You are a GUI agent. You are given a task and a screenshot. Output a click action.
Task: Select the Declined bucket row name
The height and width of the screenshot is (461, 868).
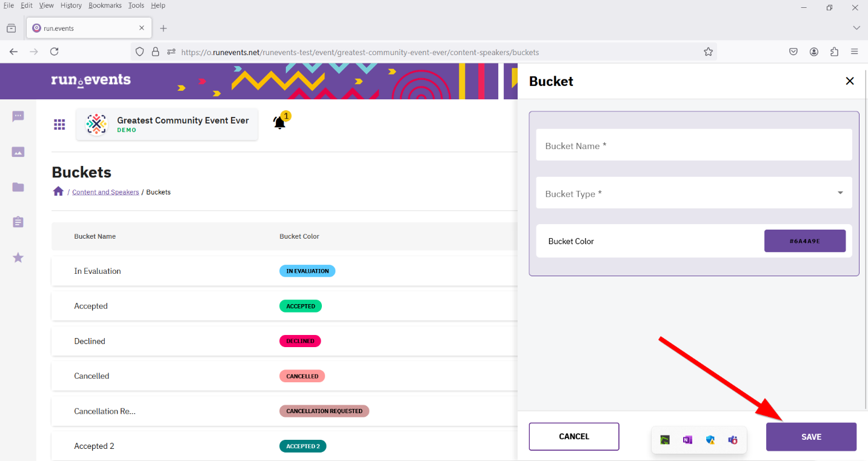(90, 341)
